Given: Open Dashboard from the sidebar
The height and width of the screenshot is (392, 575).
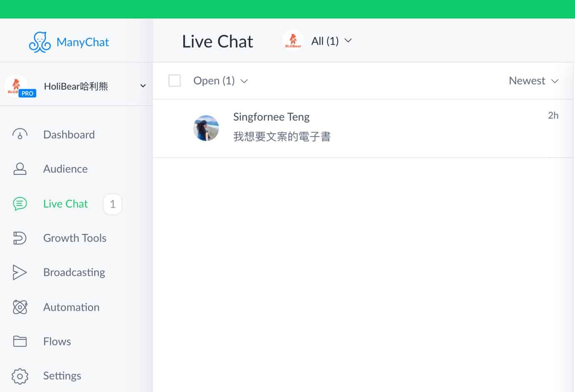Looking at the screenshot, I should pyautogui.click(x=69, y=134).
